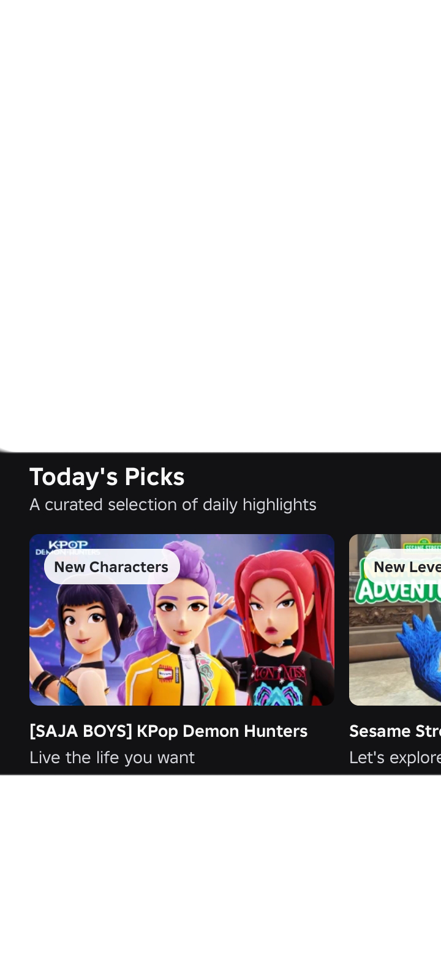Viewport: 441px width, 980px height.
Task: Tap the New Characters badge
Action: [x=111, y=567]
